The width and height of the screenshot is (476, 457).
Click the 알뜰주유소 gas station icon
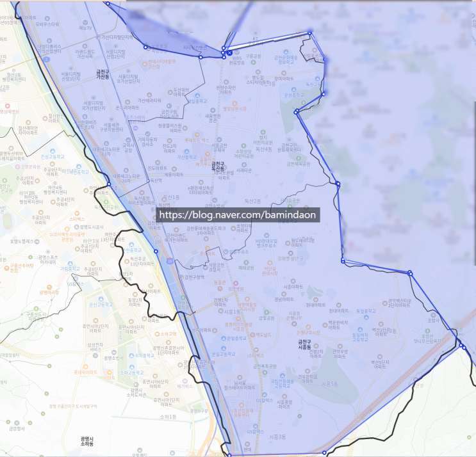(226, 252)
